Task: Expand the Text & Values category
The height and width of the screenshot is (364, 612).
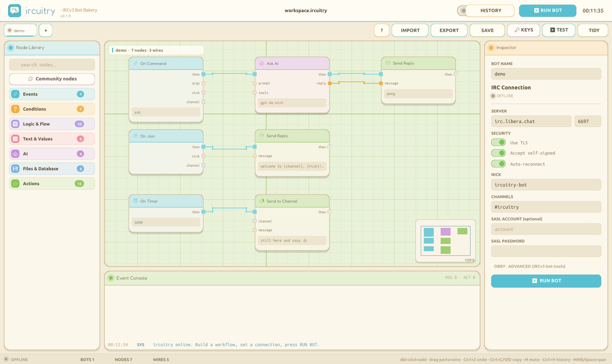Action: tap(52, 139)
